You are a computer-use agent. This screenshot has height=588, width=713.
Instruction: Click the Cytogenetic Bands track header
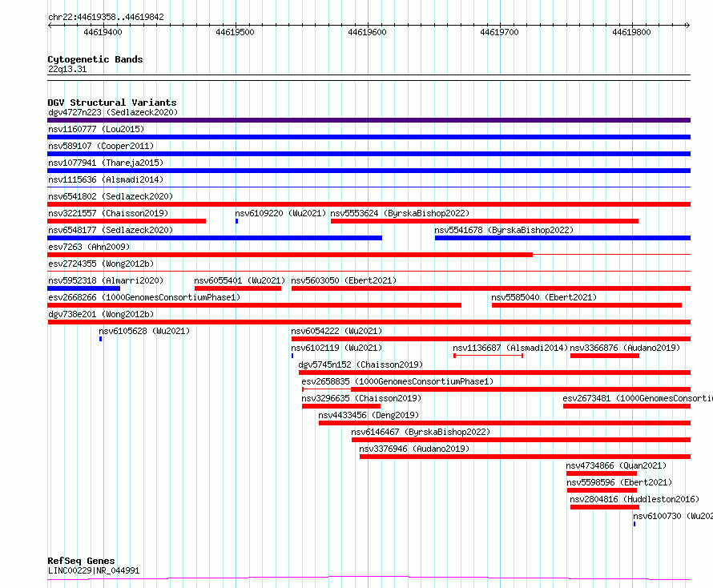(x=95, y=59)
